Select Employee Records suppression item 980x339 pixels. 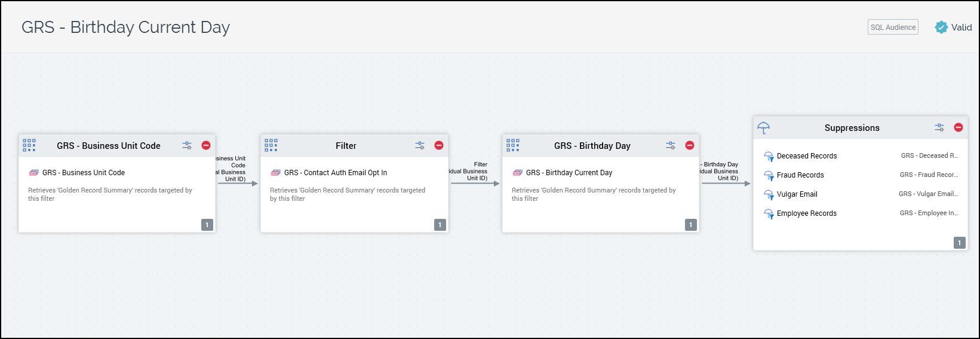[x=806, y=213]
